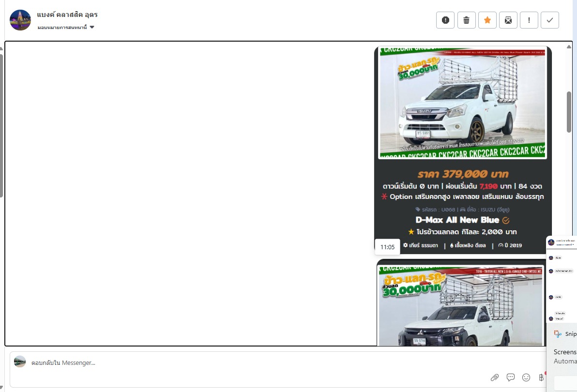The height and width of the screenshot is (392, 577).
Task: Open saved replies speech bubble icon
Action: pos(510,377)
